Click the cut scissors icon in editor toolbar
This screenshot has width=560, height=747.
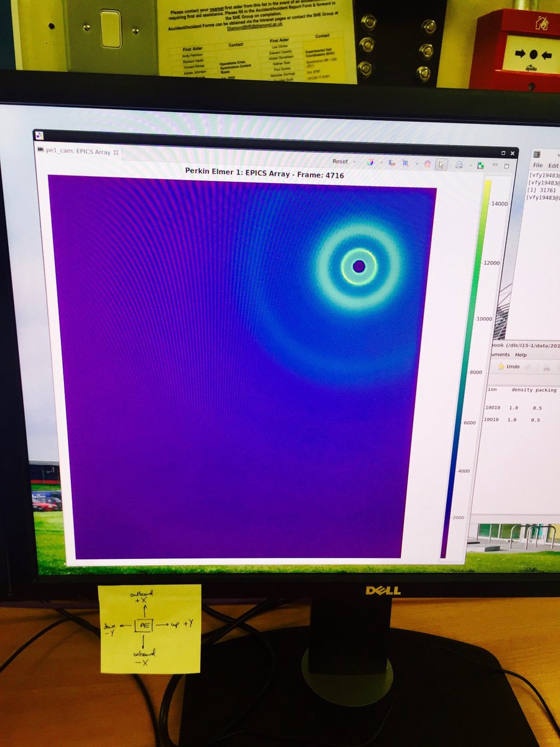point(548,368)
